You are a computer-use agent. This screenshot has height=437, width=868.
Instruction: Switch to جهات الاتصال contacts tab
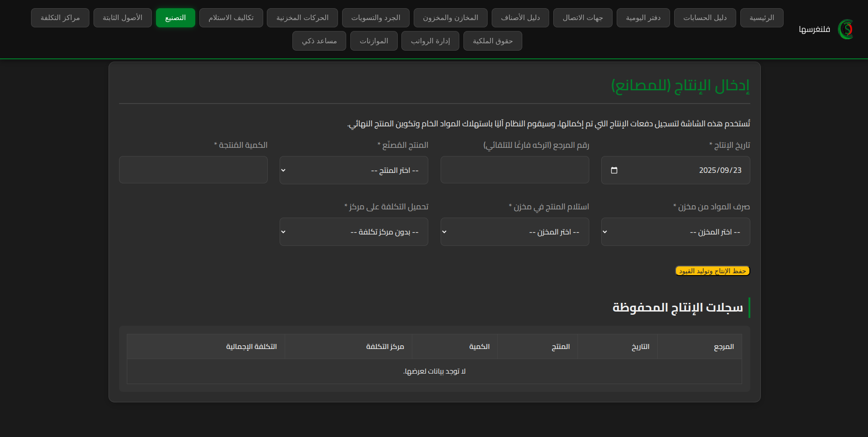click(582, 18)
